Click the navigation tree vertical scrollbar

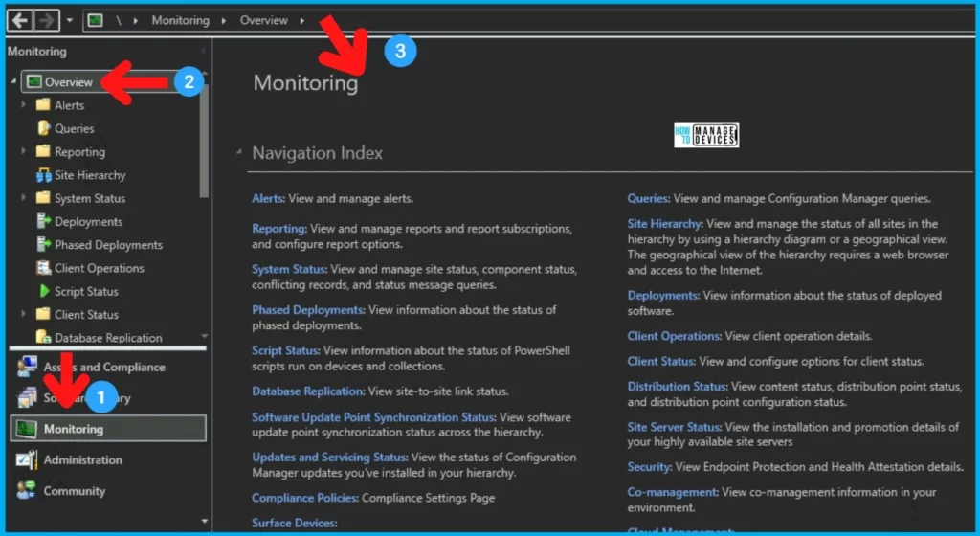[x=203, y=144]
